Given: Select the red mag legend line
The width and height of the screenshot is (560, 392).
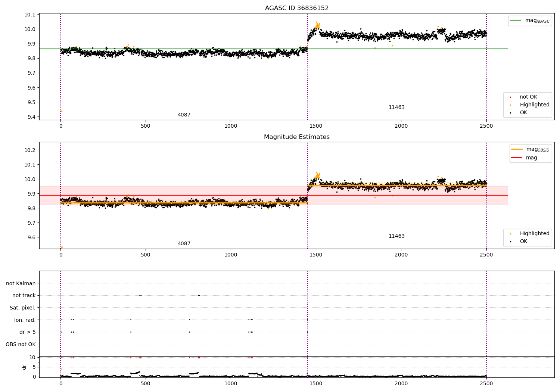Looking at the screenshot, I should (x=517, y=158).
